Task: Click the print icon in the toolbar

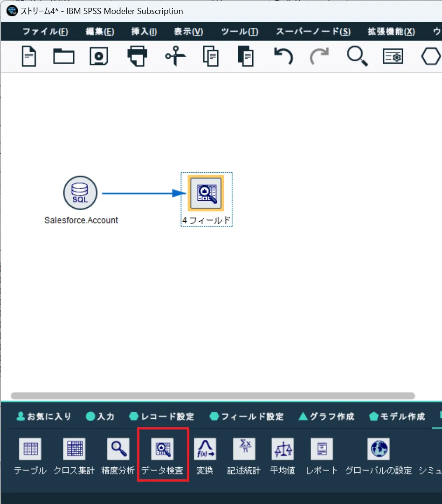Action: 138,56
